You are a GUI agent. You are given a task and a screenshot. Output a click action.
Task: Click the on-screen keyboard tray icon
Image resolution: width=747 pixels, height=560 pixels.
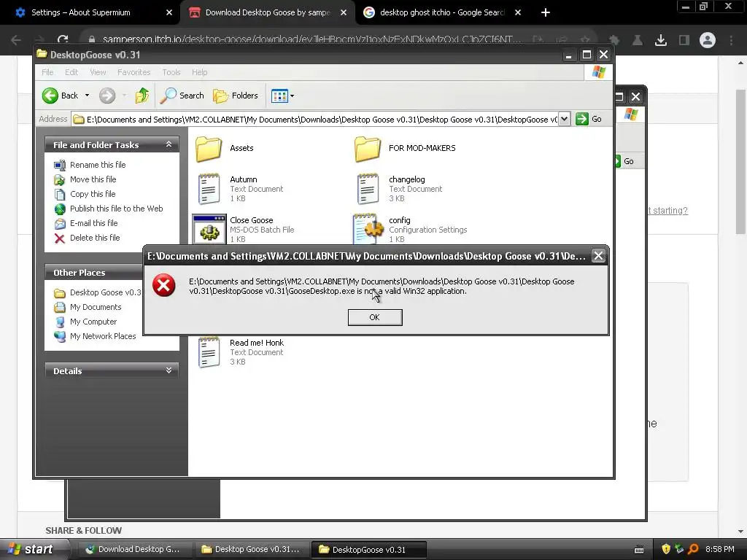click(x=639, y=550)
